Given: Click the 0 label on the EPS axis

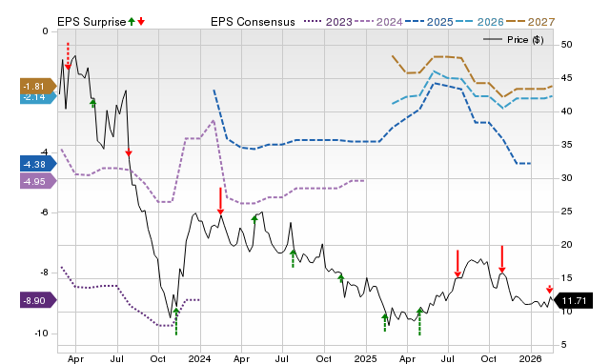Looking at the screenshot, I should click(45, 31).
